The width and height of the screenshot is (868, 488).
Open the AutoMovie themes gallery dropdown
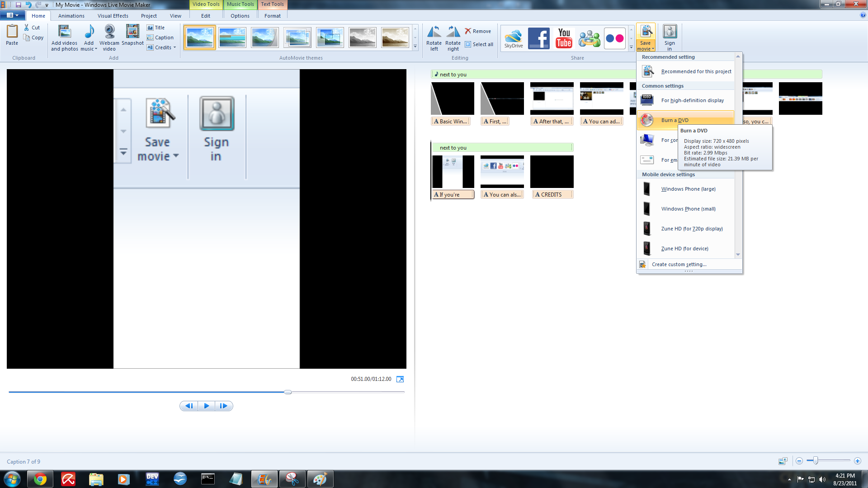415,46
